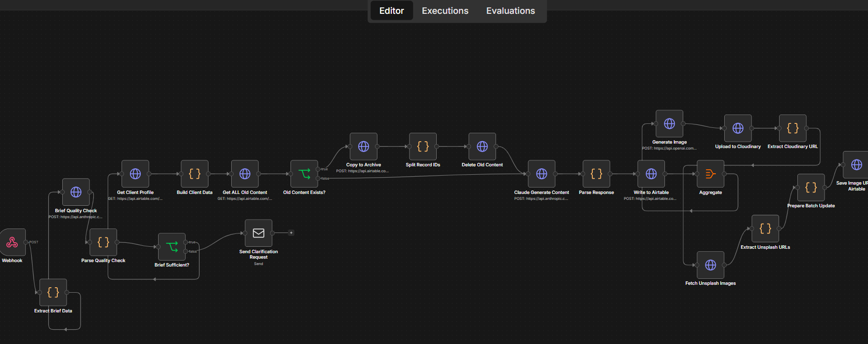Image resolution: width=868 pixels, height=344 pixels.
Task: Click the 'Send Clarification Request' label text
Action: (x=258, y=254)
